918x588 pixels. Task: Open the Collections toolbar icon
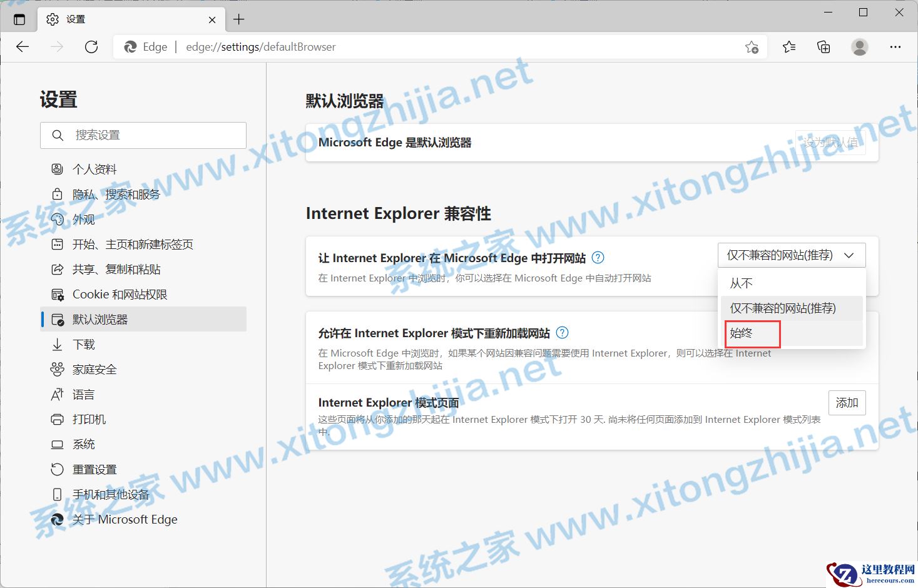(x=824, y=46)
